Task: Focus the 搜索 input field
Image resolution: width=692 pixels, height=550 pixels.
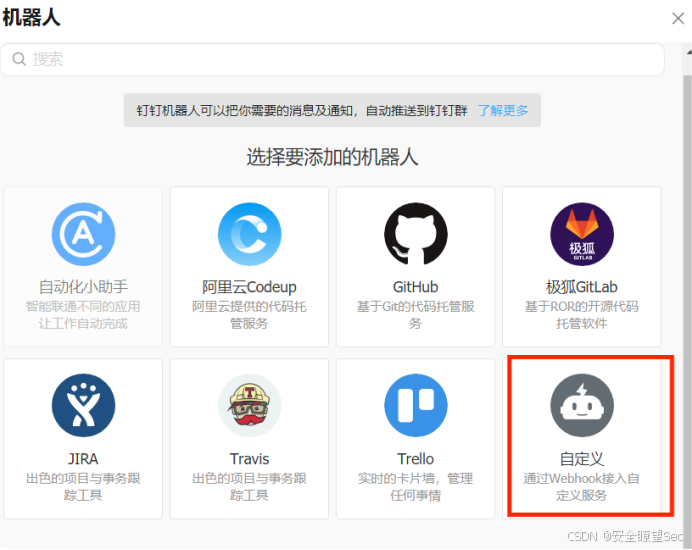Action: [332, 59]
